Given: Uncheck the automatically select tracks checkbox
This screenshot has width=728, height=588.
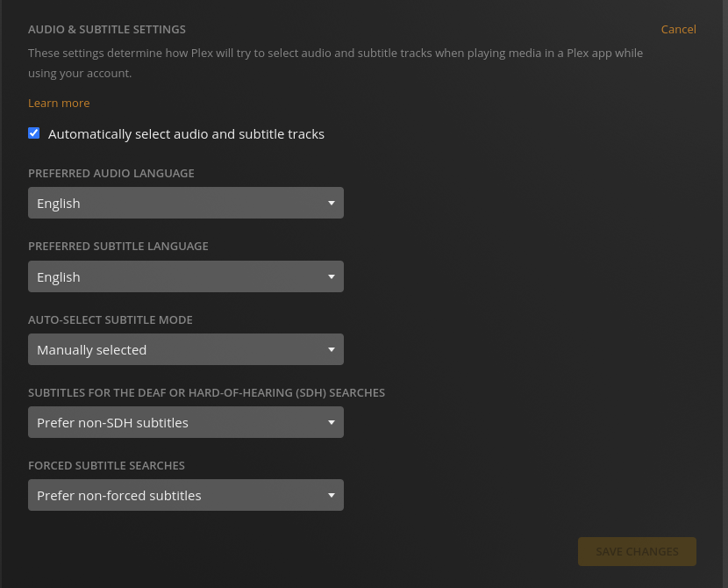Looking at the screenshot, I should 34,133.
